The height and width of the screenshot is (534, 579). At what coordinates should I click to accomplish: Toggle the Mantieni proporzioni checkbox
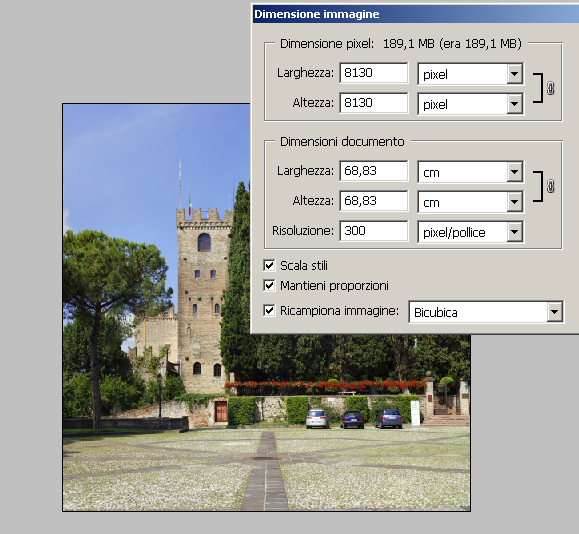click(x=269, y=285)
